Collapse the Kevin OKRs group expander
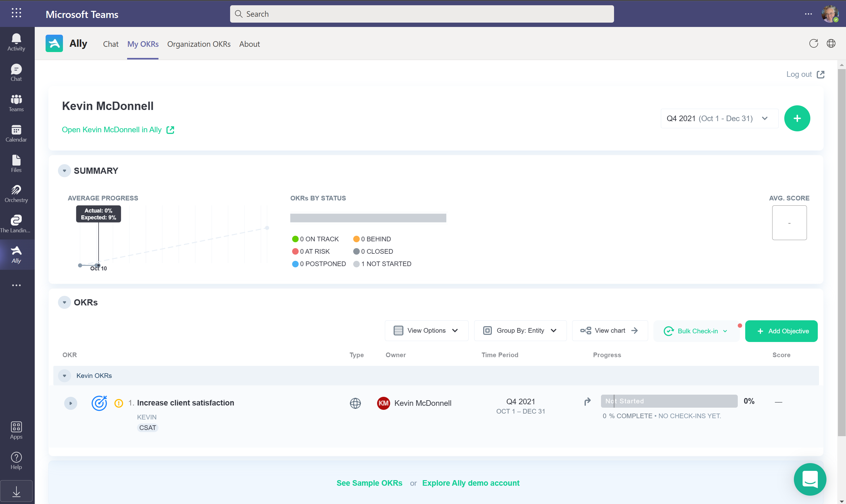Image resolution: width=846 pixels, height=504 pixels. 65,376
